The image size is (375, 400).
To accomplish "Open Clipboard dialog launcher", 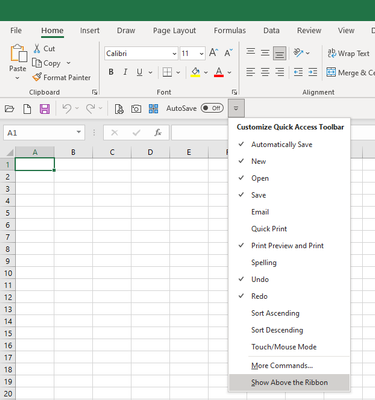I will (x=94, y=92).
